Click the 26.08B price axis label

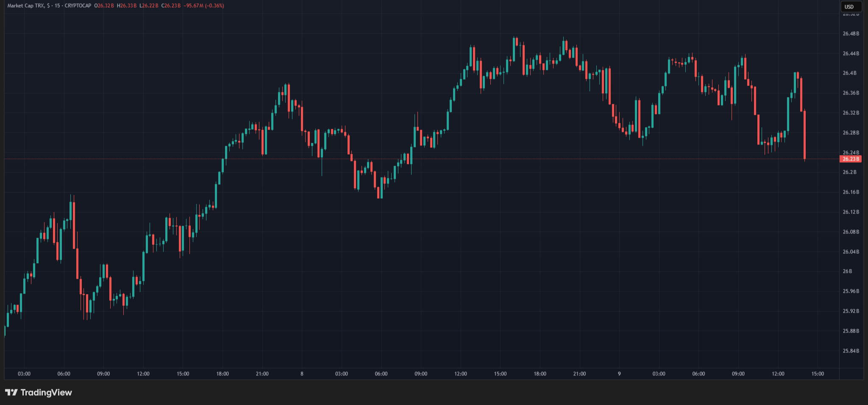click(851, 232)
